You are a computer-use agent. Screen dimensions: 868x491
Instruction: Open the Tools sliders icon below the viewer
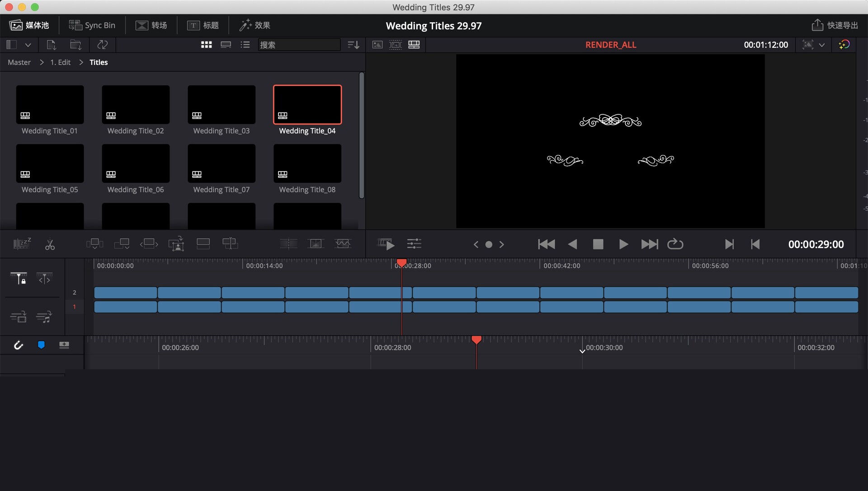[414, 244]
